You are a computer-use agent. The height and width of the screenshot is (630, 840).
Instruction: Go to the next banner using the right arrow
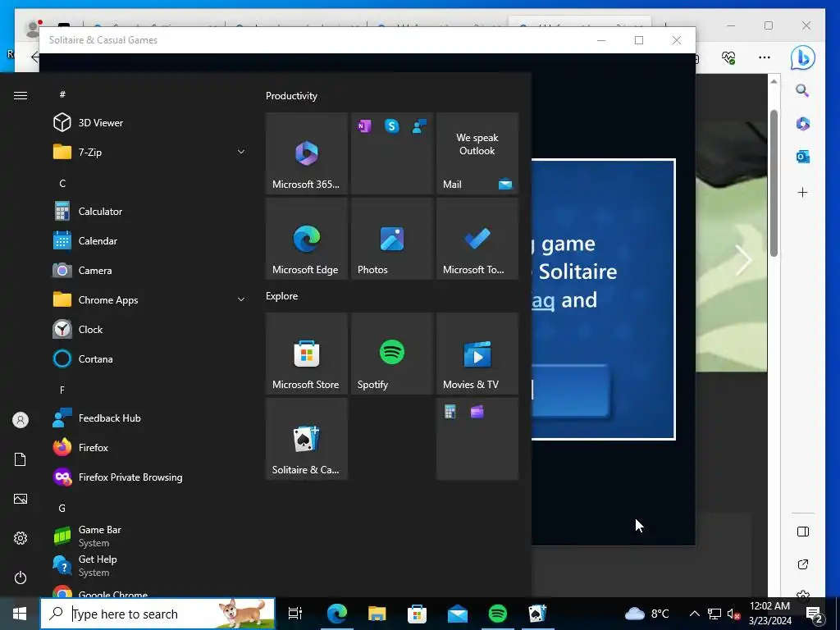point(743,260)
